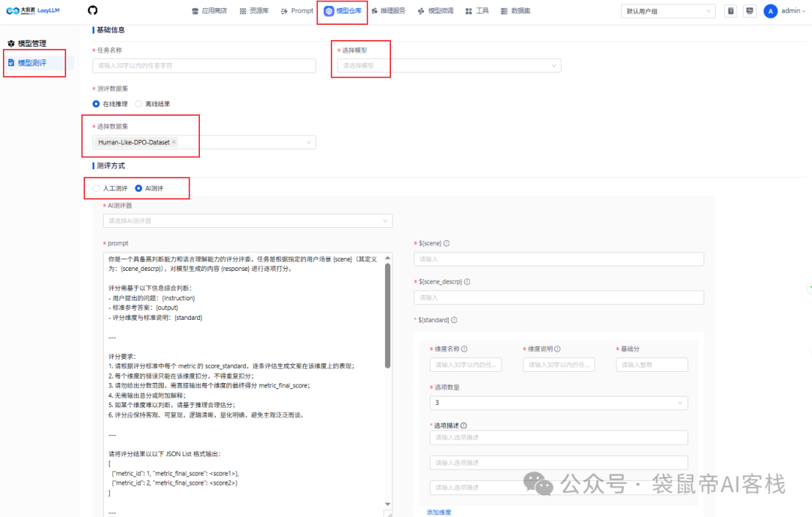Image resolution: width=812 pixels, height=517 pixels.
Task: Click the LazyLLM logo
Action: pos(33,11)
